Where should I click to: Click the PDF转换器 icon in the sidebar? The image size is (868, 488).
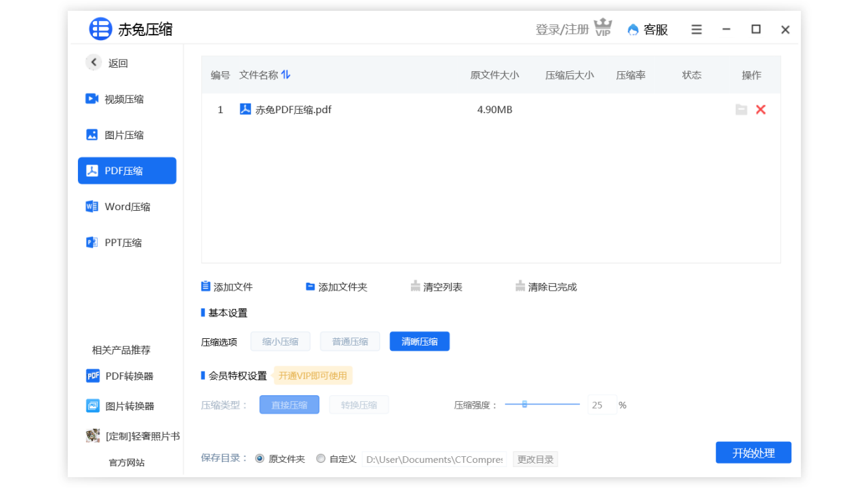click(x=93, y=375)
